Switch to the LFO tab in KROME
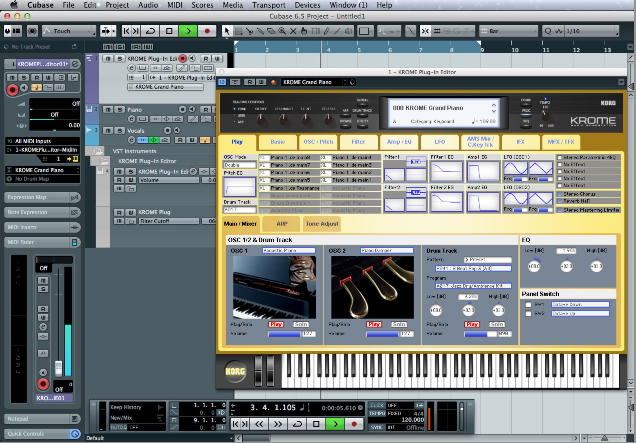This screenshot has height=443, width=636. [x=440, y=142]
